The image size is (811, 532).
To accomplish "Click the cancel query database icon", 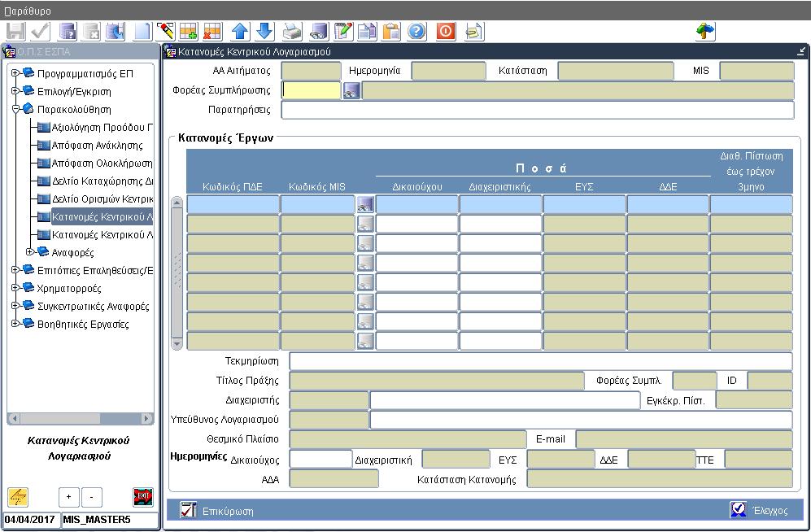I will coord(92,32).
